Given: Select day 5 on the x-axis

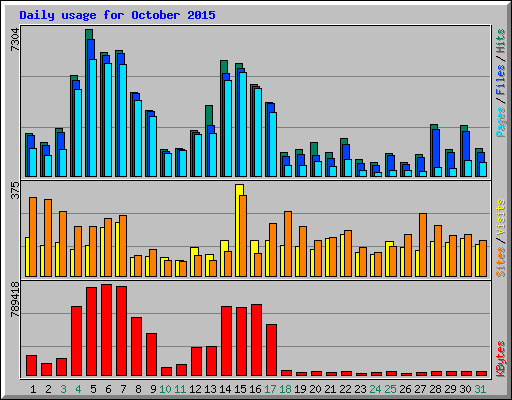Looking at the screenshot, I should (x=93, y=389).
